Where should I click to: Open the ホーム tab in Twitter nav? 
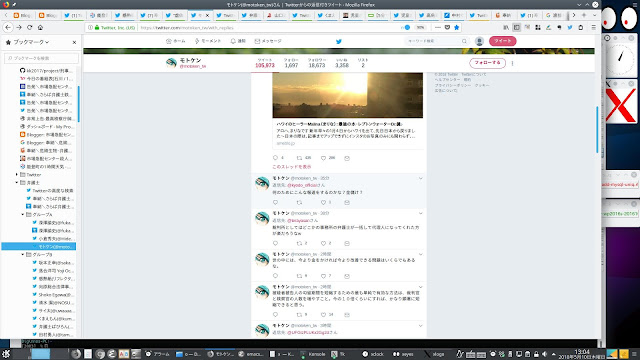point(176,41)
